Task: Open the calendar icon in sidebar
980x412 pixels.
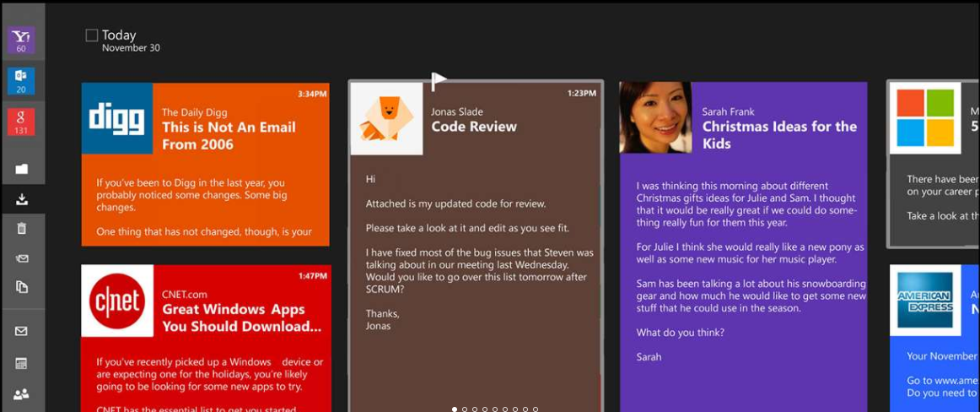Action: (x=21, y=363)
